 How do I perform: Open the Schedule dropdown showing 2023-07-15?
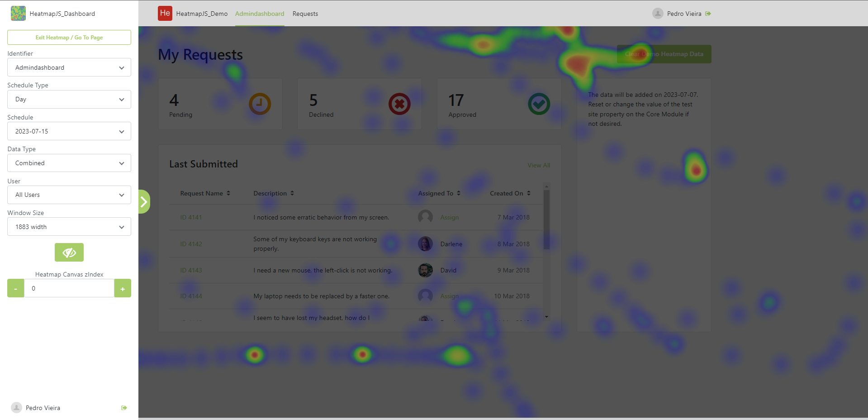69,131
